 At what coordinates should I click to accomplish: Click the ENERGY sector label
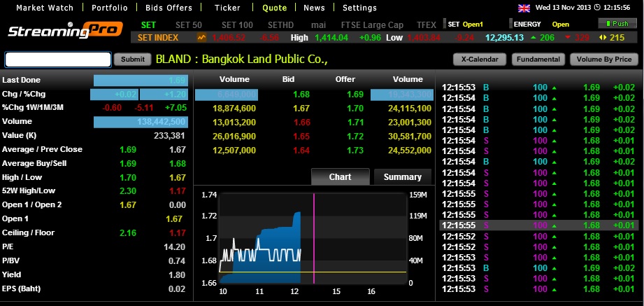click(527, 25)
